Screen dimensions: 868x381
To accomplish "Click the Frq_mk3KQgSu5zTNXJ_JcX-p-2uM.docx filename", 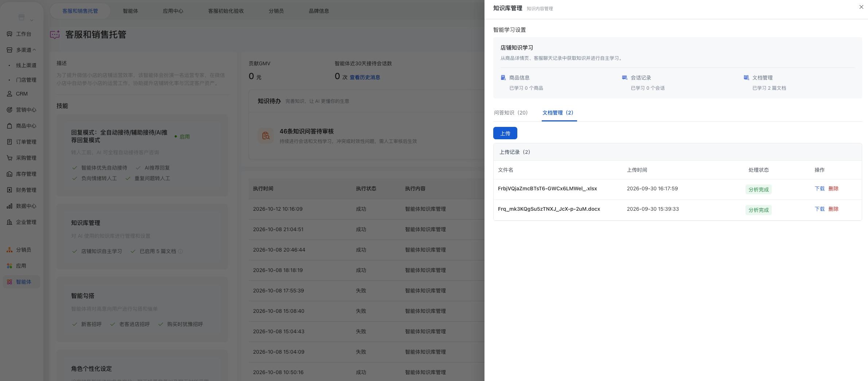I will point(549,209).
